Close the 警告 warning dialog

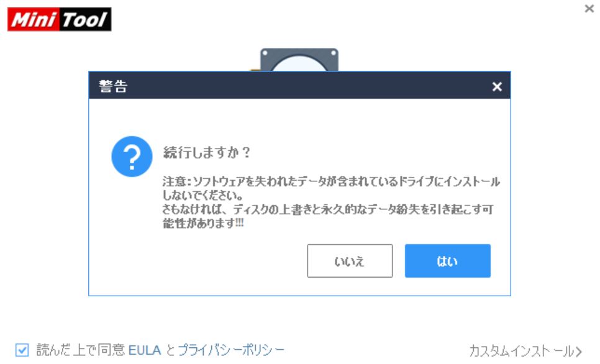(x=497, y=86)
